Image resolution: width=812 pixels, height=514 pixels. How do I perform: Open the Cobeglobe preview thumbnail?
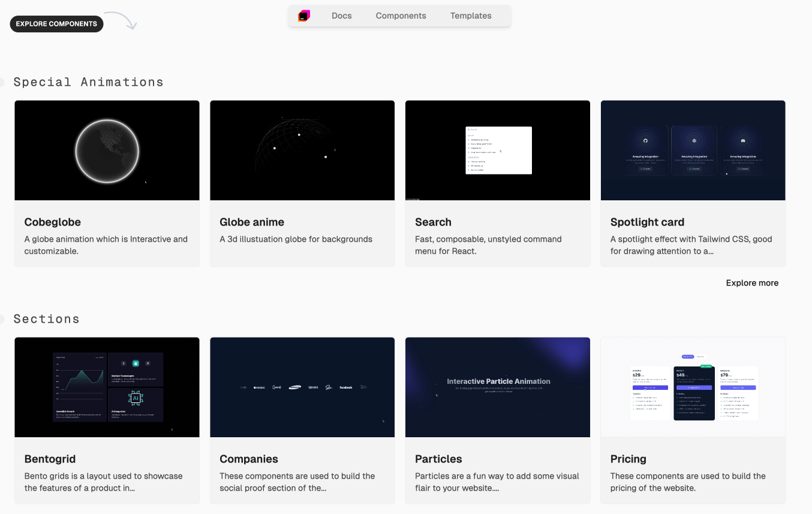(x=107, y=151)
